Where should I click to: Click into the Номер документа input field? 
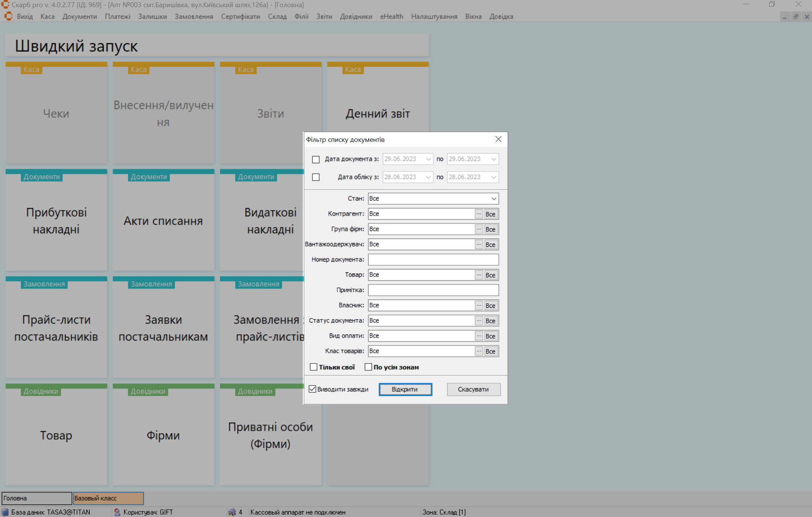tap(433, 260)
